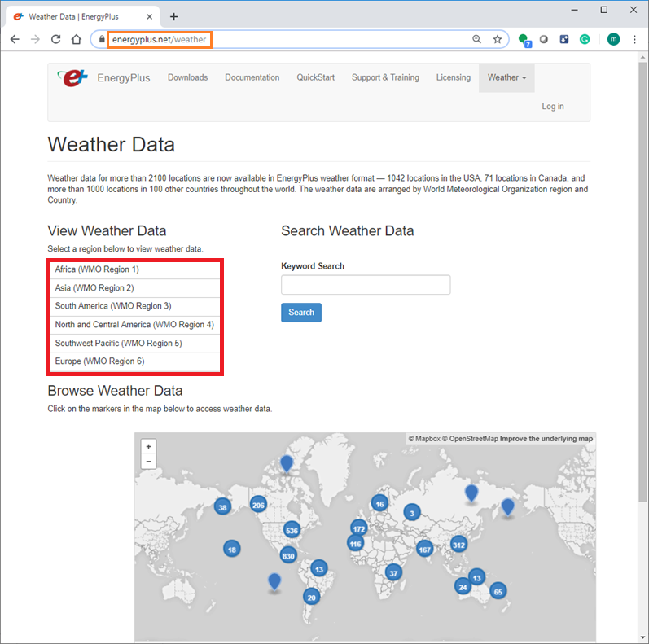Click the page vertical scrollbar thumb
649x644 pixels.
[x=642, y=283]
